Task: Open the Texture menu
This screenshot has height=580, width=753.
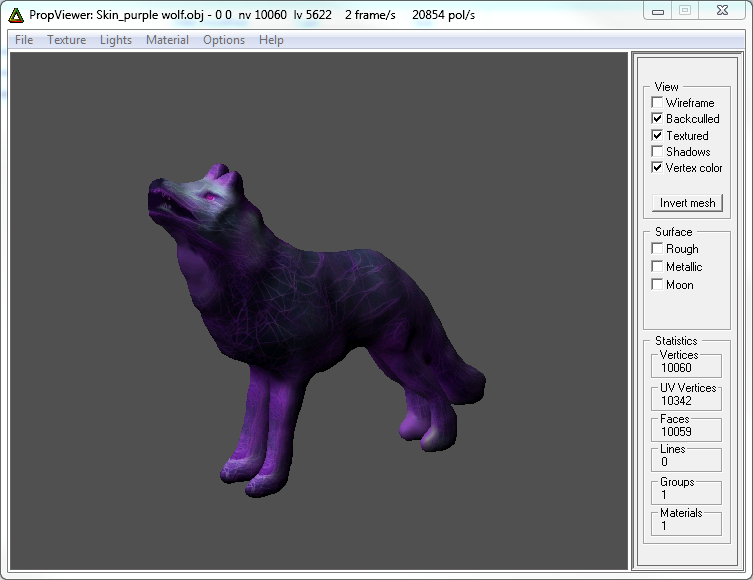Action: [66, 40]
